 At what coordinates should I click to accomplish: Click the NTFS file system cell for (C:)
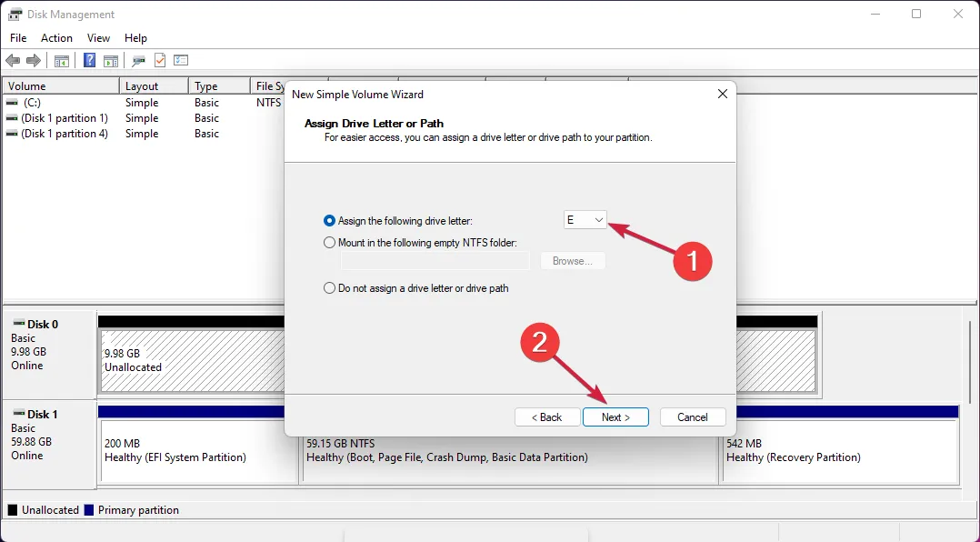click(x=269, y=103)
